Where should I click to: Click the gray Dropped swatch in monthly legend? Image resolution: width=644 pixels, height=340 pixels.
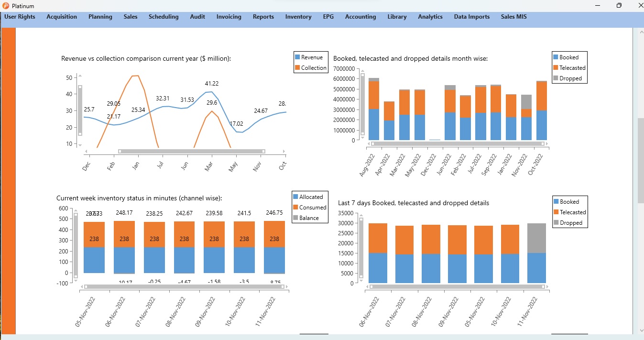pyautogui.click(x=556, y=78)
